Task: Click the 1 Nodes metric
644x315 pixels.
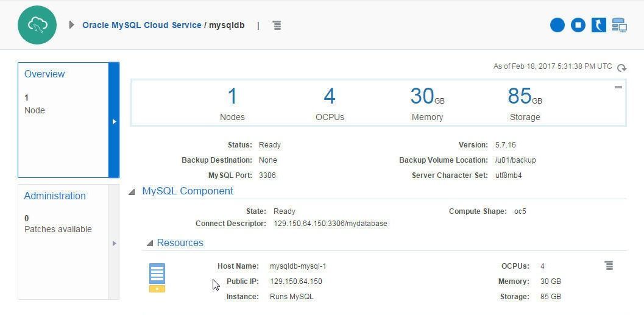Action: point(232,104)
